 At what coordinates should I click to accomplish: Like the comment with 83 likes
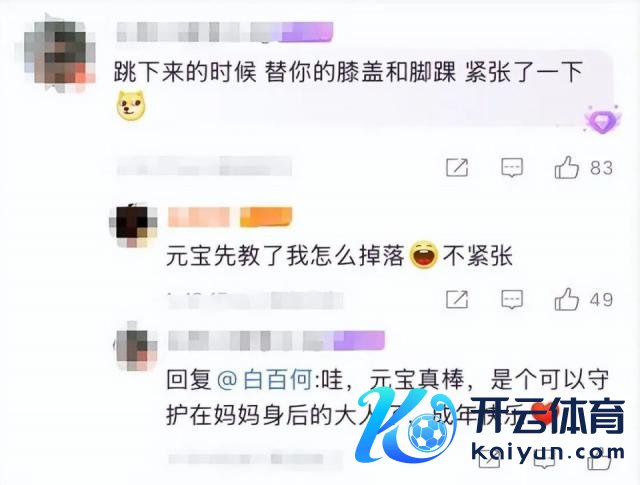pyautogui.click(x=567, y=167)
